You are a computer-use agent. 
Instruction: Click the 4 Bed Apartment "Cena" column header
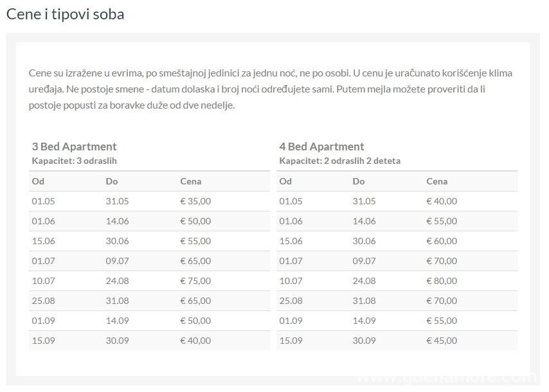437,181
